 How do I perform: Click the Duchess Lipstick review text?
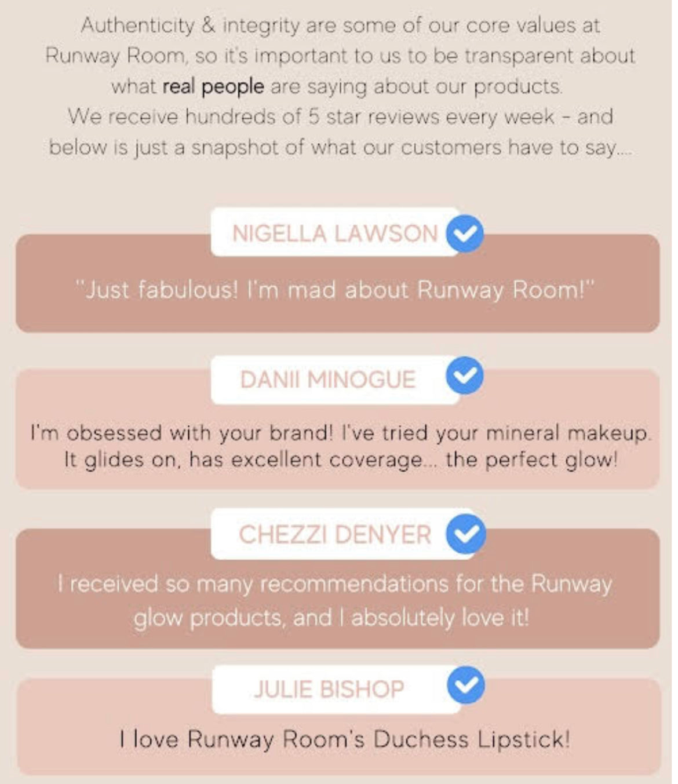345,739
